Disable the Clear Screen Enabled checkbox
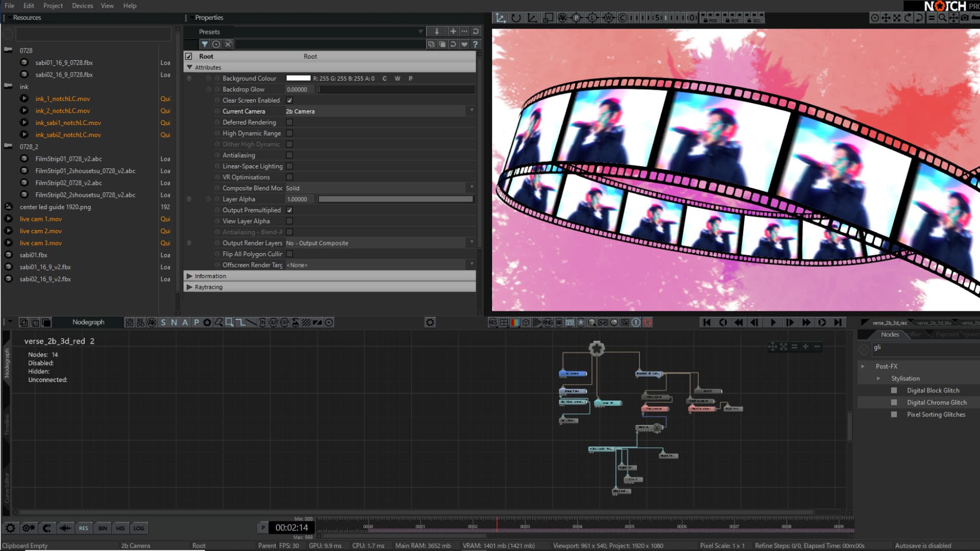The image size is (980, 551). click(x=289, y=101)
